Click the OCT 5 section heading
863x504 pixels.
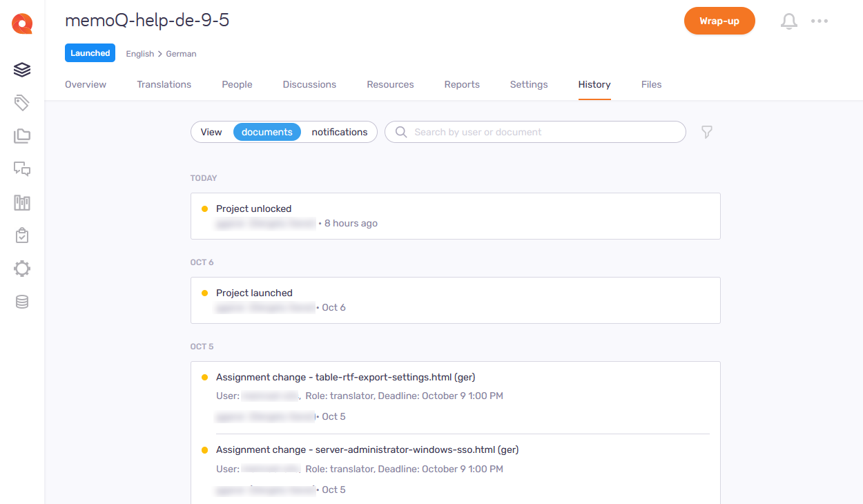[202, 347]
